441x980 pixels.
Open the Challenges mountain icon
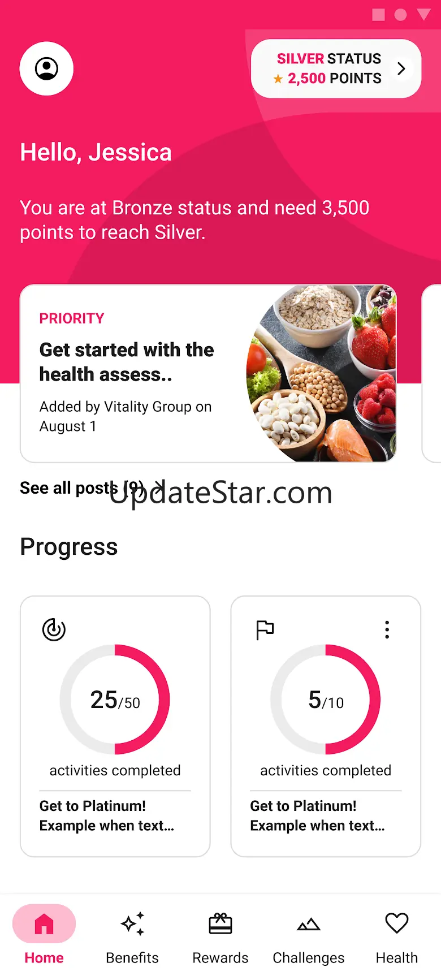pos(309,925)
